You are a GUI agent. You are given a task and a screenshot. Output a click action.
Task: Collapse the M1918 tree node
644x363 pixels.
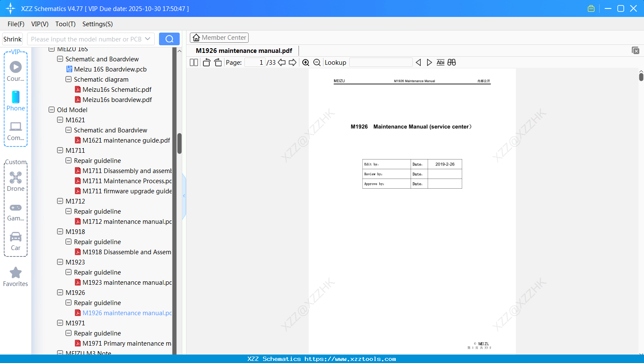coord(60,231)
